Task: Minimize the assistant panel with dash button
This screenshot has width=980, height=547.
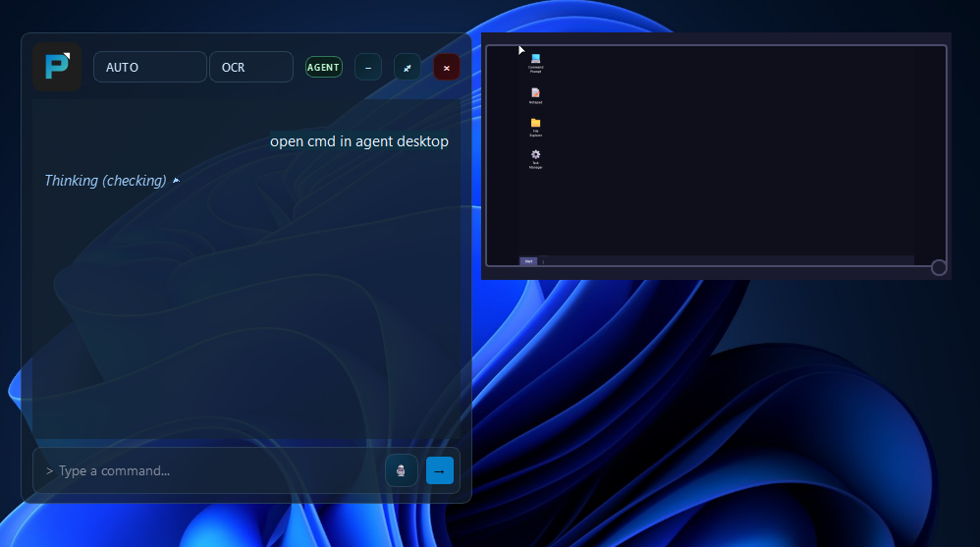Action: click(x=368, y=68)
